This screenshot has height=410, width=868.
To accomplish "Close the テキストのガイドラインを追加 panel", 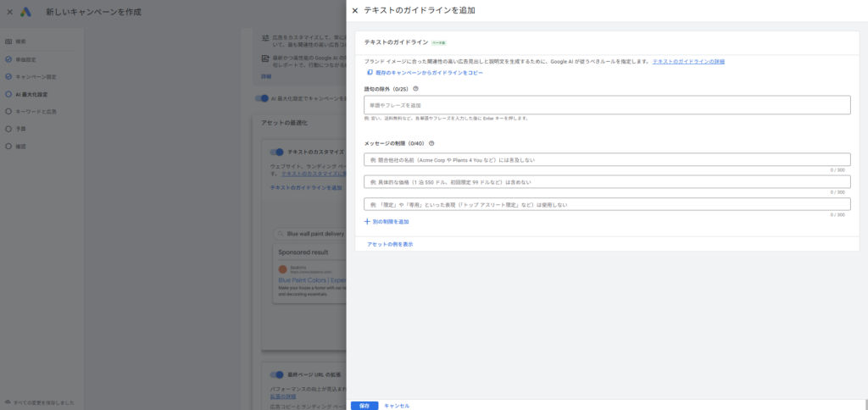I will 355,10.
